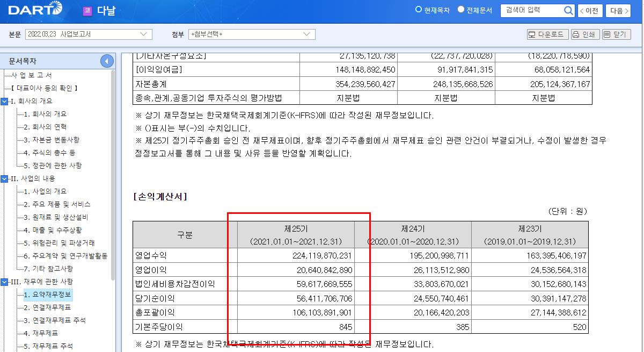644x352 pixels.
Task: Go to previous section with 이전 button
Action: (590, 11)
